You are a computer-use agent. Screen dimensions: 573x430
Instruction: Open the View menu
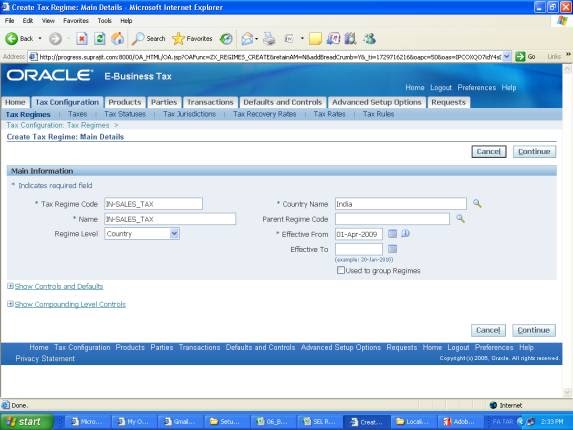pyautogui.click(x=48, y=21)
